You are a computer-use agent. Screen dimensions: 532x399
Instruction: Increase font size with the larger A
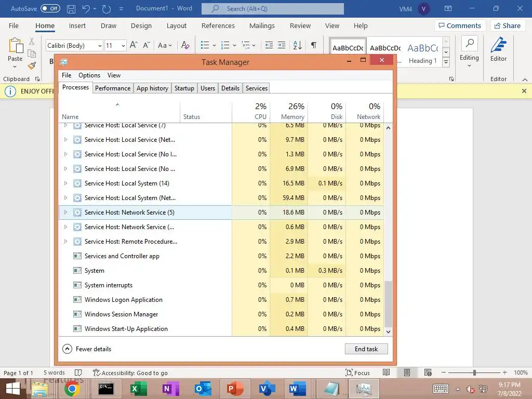click(x=134, y=45)
